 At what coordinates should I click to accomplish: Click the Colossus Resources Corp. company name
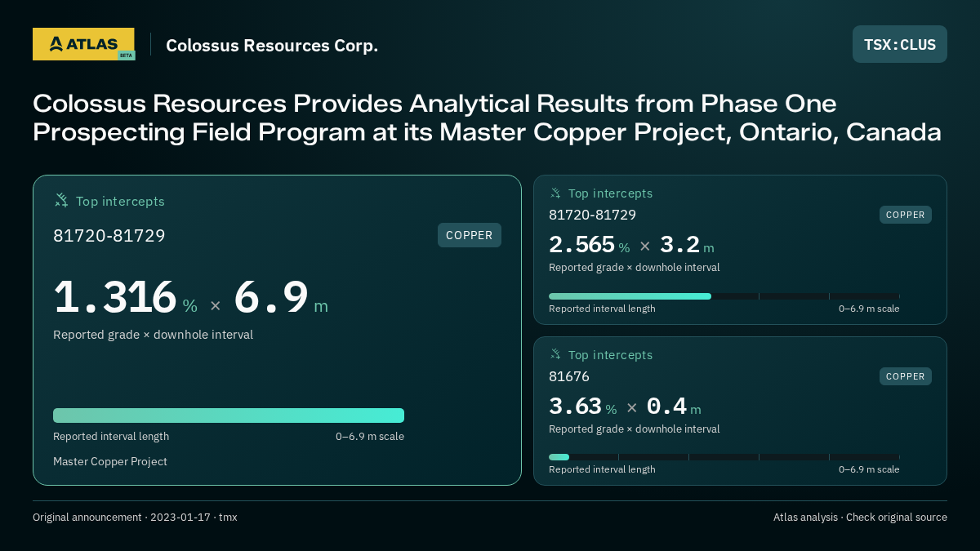[x=272, y=45]
